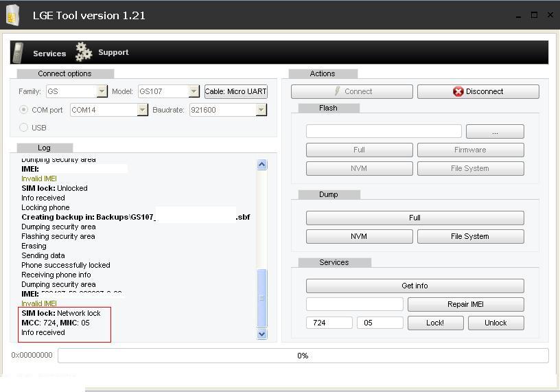Click the log scrollbar up arrow
560x392 pixels.
click(261, 164)
